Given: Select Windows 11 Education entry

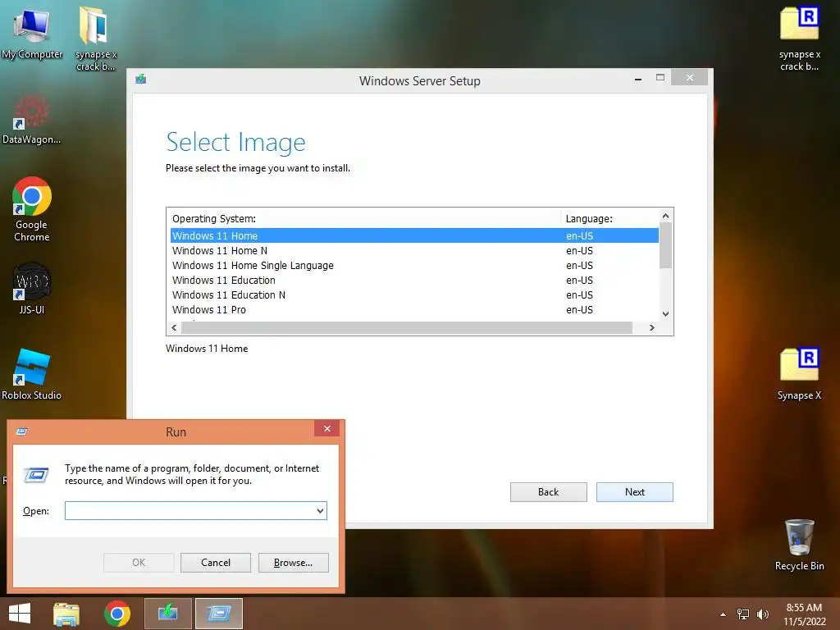Looking at the screenshot, I should tap(414, 281).
